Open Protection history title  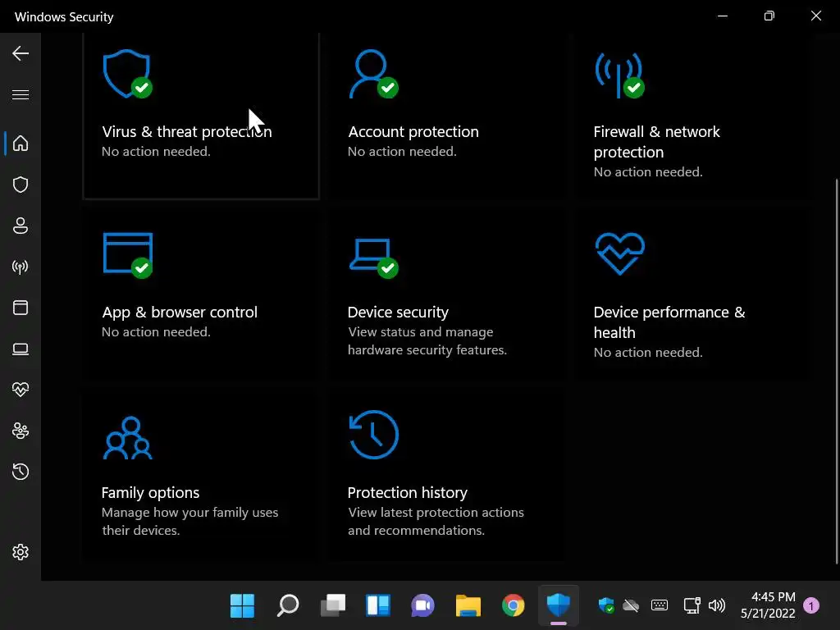pyautogui.click(x=407, y=492)
